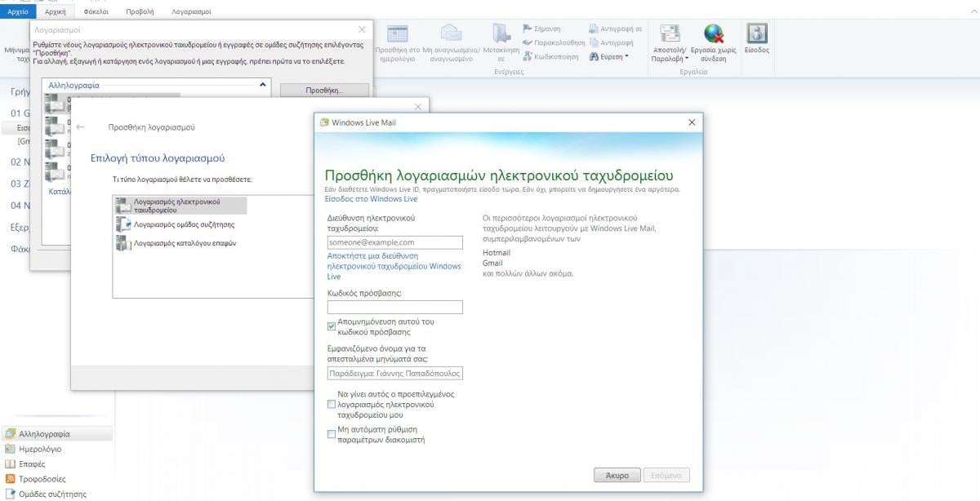
Task: Close the Λογαριασμοί dialog window
Action: [362, 29]
